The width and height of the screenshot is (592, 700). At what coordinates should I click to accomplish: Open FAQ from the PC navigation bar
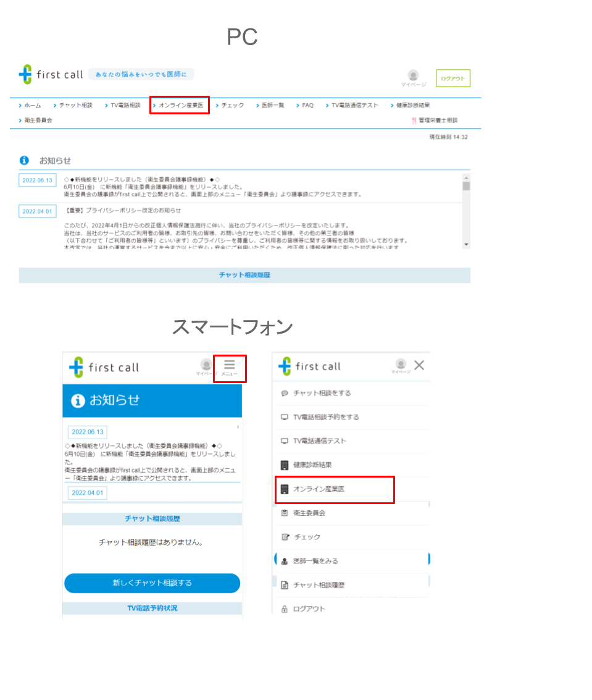tap(307, 106)
